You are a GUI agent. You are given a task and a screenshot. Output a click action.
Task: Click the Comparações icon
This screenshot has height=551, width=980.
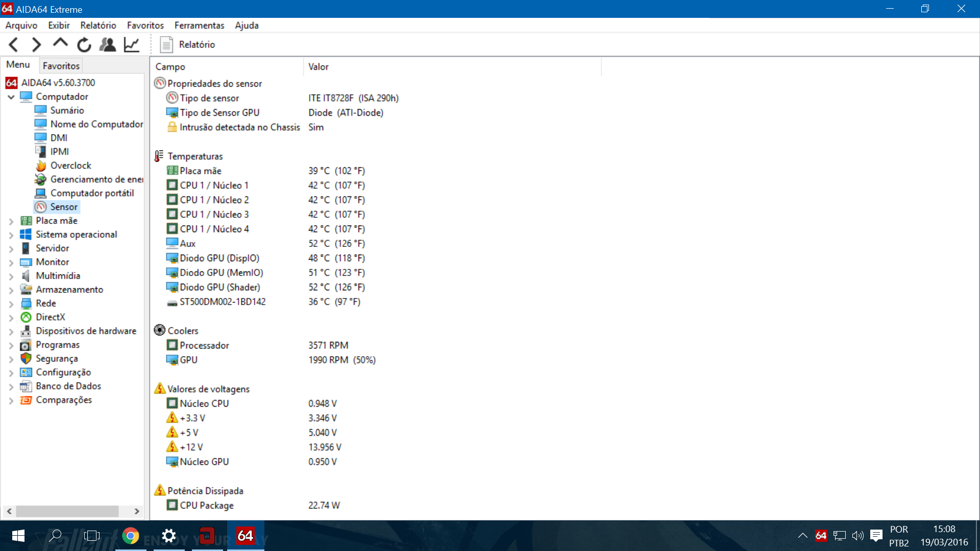[x=26, y=400]
